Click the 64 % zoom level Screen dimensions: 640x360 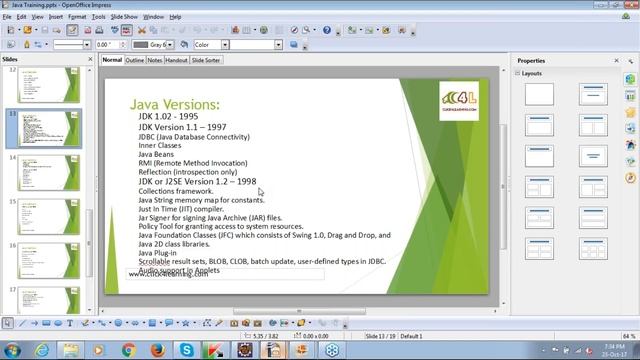629,336
